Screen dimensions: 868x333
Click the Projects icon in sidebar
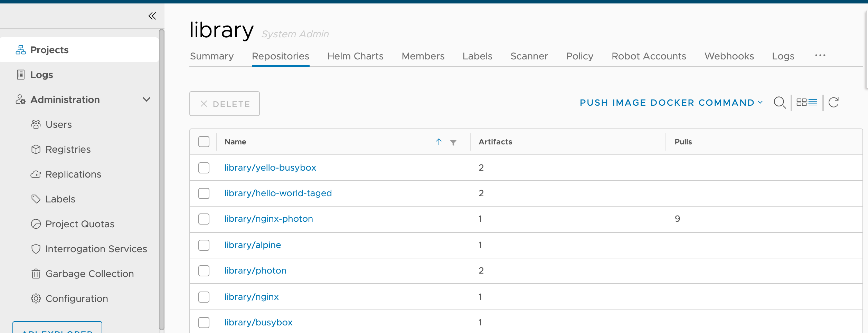click(21, 50)
